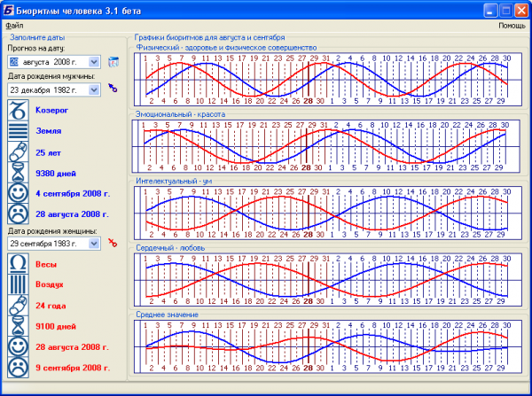Click the blue male symbol icon
Viewport: 532px width, 396px height.
pyautogui.click(x=113, y=89)
